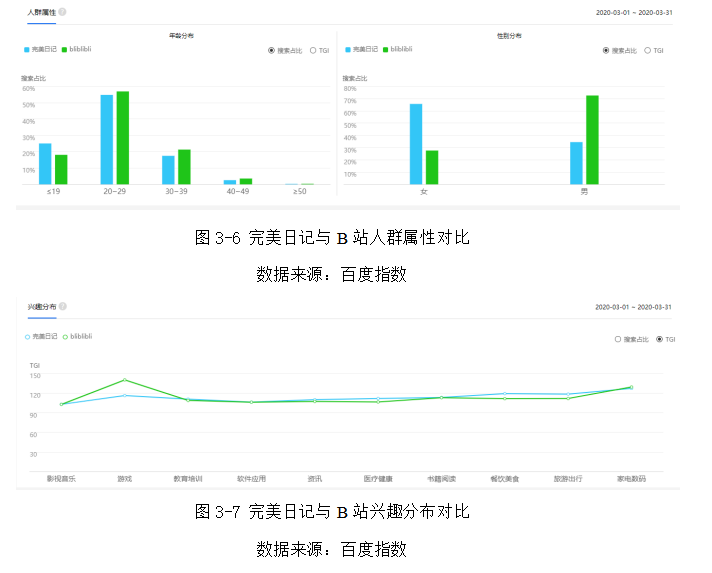Toggle bilibili legend in gender chart

[x=398, y=49]
